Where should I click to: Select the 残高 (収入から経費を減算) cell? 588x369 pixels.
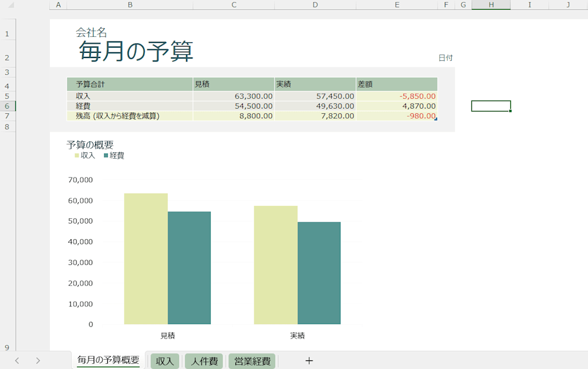coord(130,116)
